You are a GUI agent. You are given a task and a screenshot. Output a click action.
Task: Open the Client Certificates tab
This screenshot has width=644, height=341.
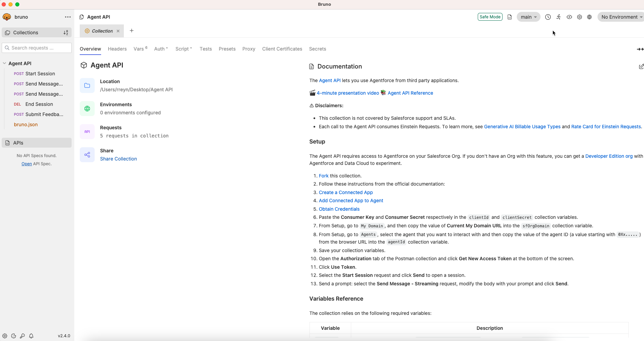(282, 49)
